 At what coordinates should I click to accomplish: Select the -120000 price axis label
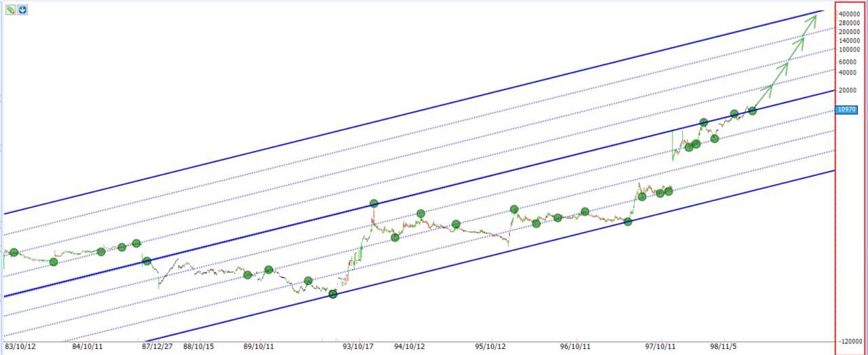(x=849, y=341)
